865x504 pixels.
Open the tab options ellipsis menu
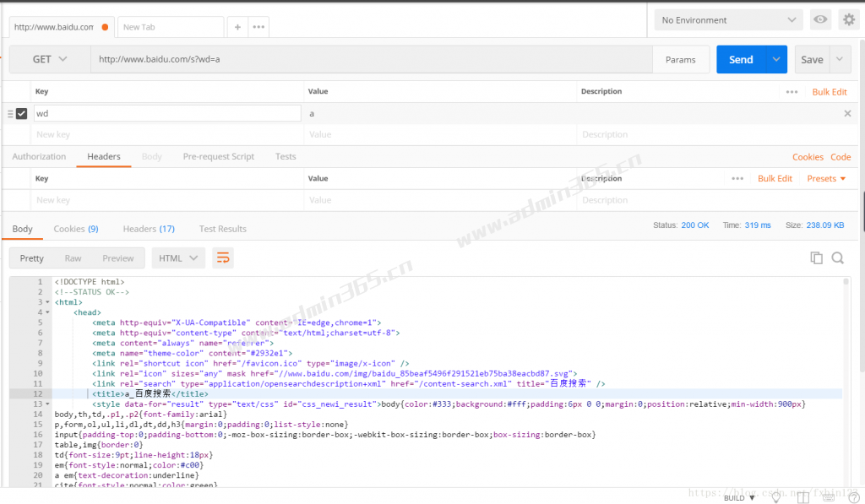point(258,27)
